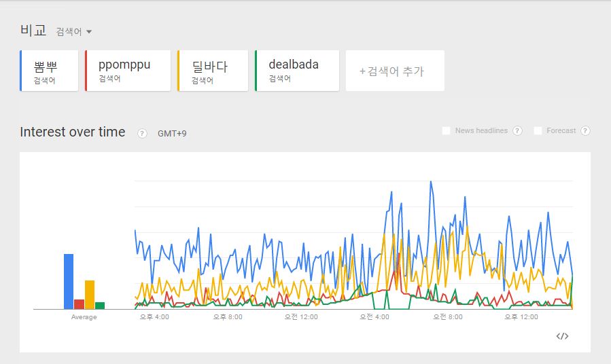Click the Average label under bars
The width and height of the screenshot is (611, 364).
click(x=84, y=317)
